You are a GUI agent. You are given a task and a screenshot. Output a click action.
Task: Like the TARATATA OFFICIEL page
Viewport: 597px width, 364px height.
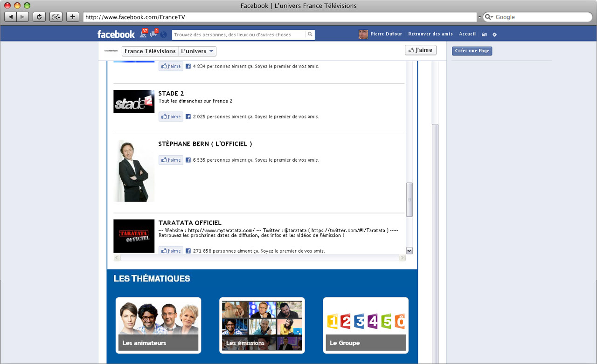(171, 251)
